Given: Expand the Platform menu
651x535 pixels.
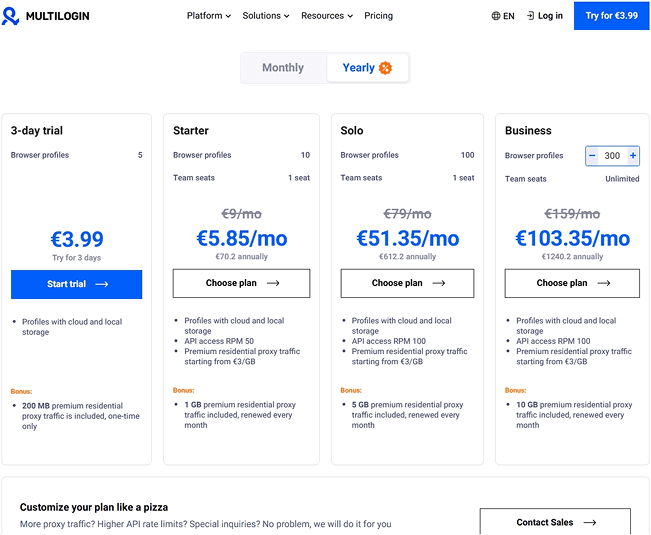Looking at the screenshot, I should [208, 16].
